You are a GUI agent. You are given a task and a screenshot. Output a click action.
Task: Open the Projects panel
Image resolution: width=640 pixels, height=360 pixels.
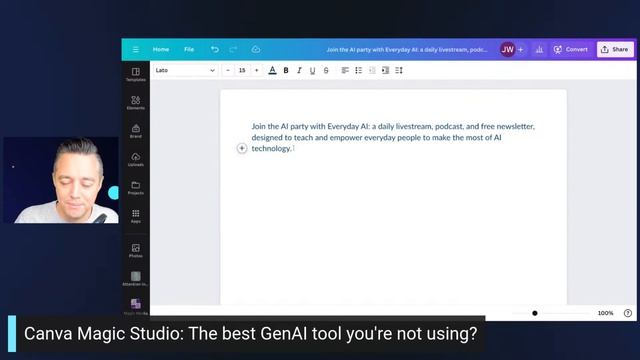[136, 188]
